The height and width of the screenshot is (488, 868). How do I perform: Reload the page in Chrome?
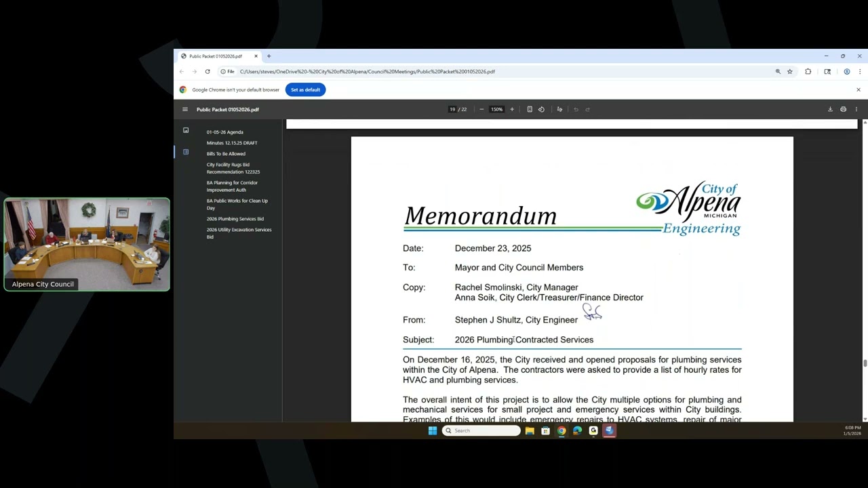[x=208, y=71]
